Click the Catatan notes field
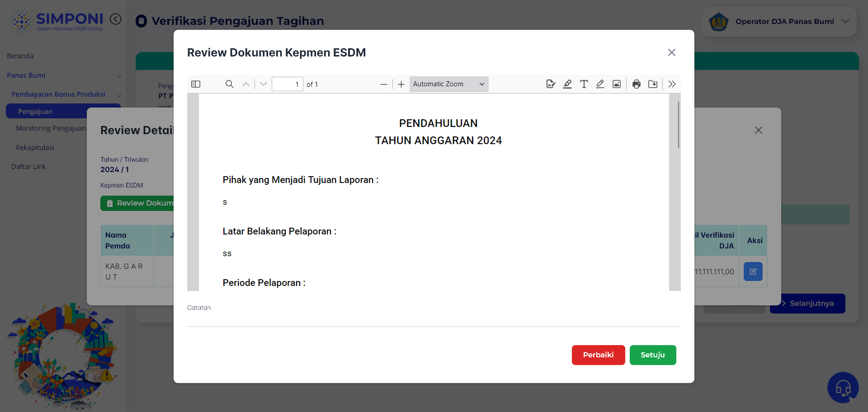Screen dimensions: 868x412 [x=434, y=319]
